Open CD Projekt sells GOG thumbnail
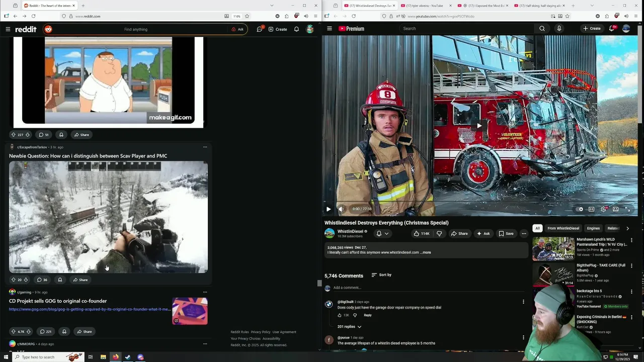This screenshot has height=362, width=644. click(x=190, y=311)
